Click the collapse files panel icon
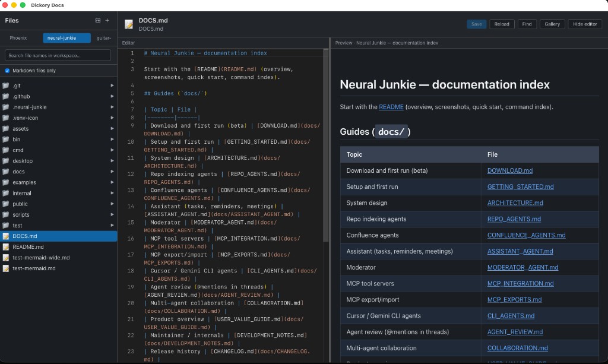Viewport: 608px width, 364px height. pyautogui.click(x=98, y=21)
